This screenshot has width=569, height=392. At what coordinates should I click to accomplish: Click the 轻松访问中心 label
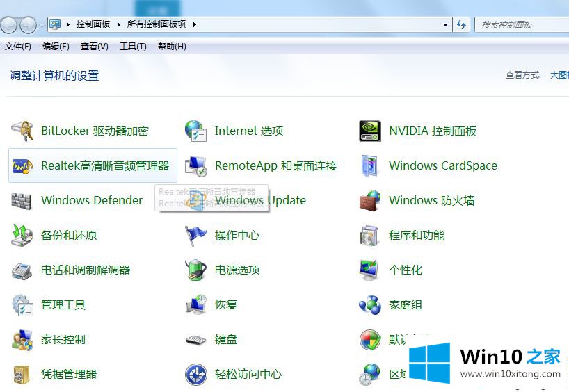(248, 374)
